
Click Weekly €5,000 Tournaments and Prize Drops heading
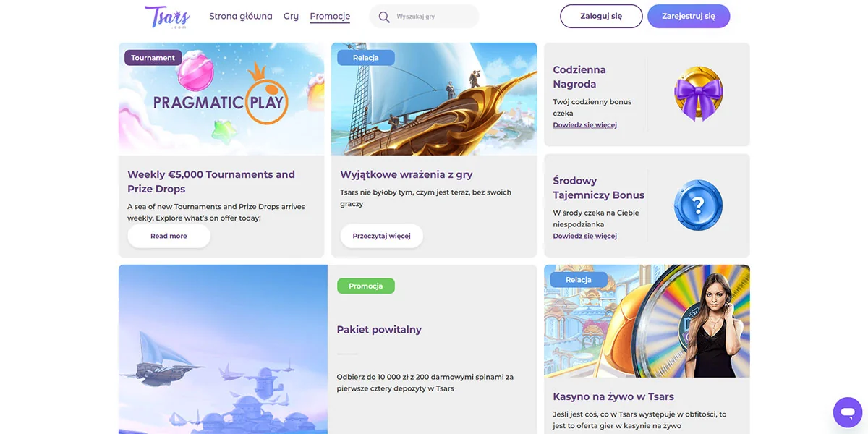click(x=211, y=182)
